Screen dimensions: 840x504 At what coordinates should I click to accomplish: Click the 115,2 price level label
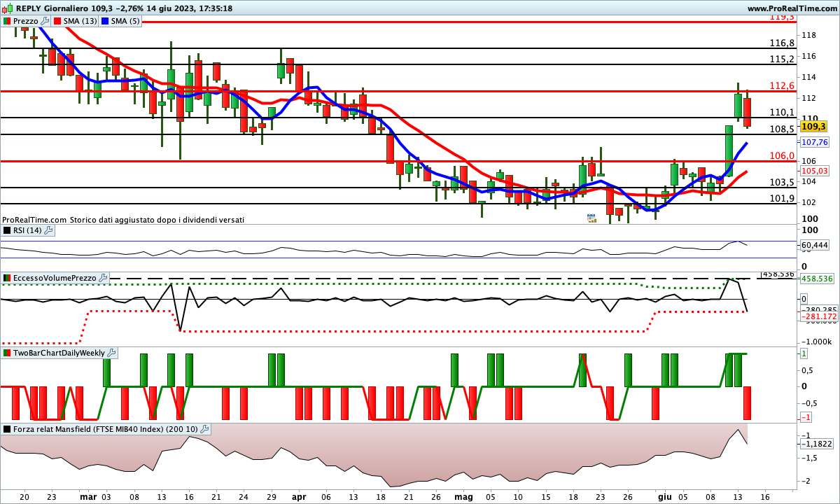pos(781,59)
